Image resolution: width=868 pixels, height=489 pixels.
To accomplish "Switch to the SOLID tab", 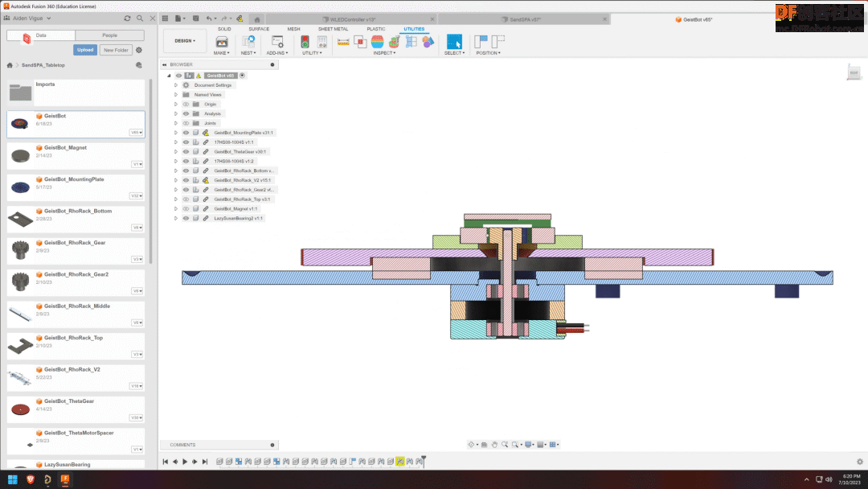I will point(224,29).
